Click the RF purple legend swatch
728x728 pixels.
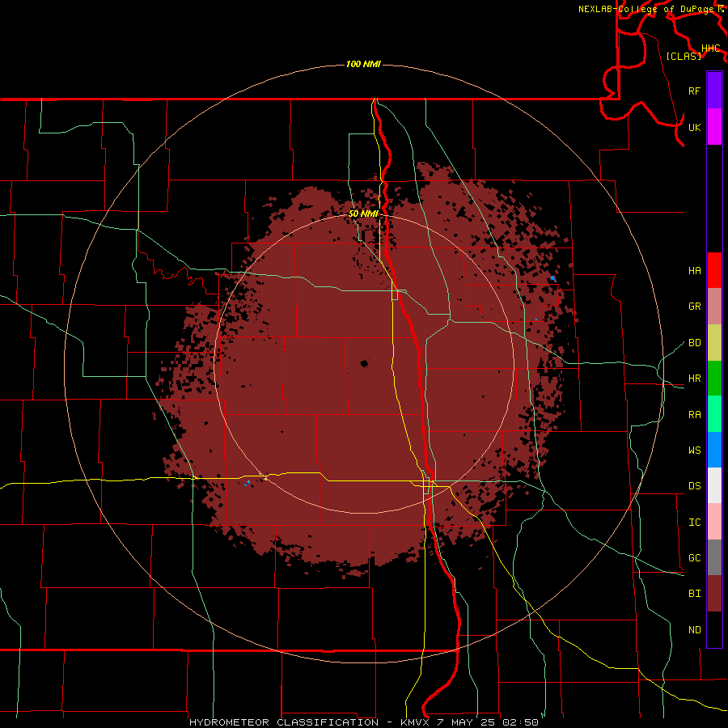pyautogui.click(x=714, y=91)
